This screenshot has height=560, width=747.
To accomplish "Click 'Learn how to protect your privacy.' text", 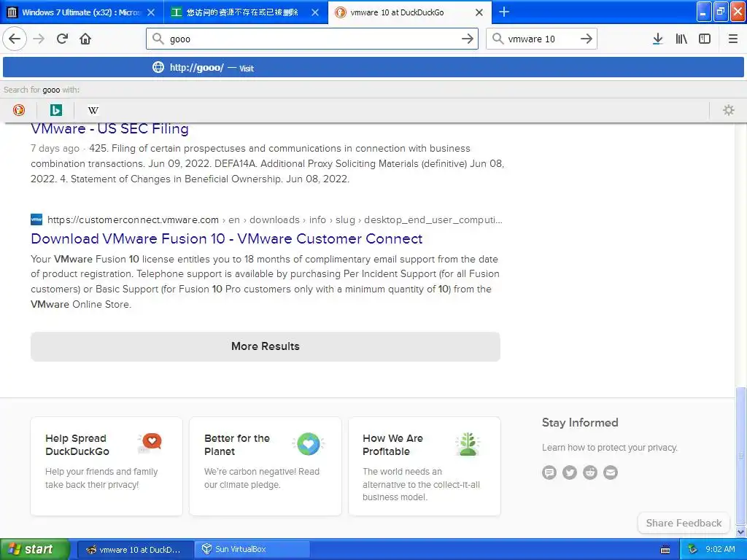I will click(609, 448).
